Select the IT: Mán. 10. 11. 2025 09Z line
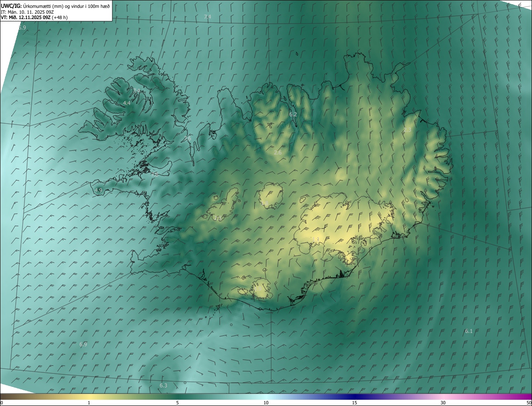 27,12
